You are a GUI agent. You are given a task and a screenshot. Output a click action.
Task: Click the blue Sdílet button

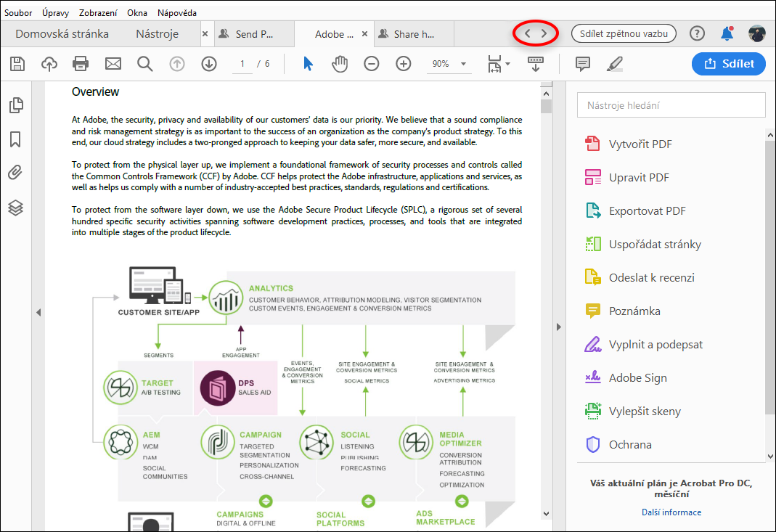click(729, 63)
